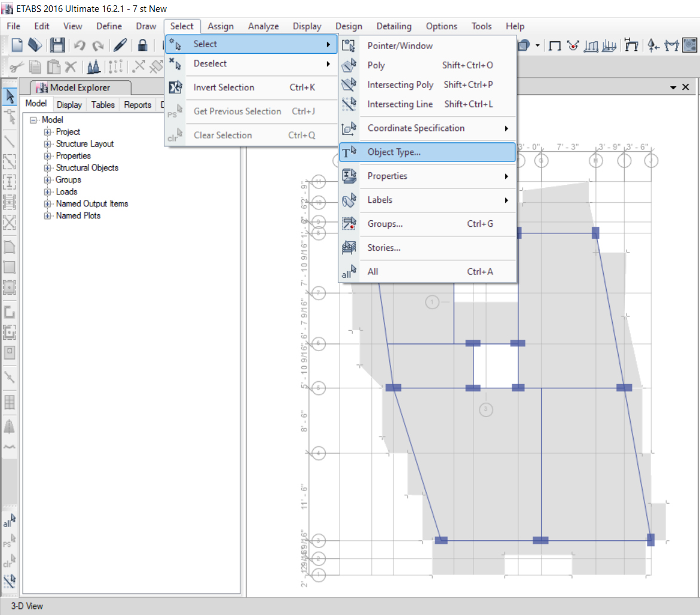The width and height of the screenshot is (700, 615).
Task: Switch to the Reports tab
Action: point(137,105)
